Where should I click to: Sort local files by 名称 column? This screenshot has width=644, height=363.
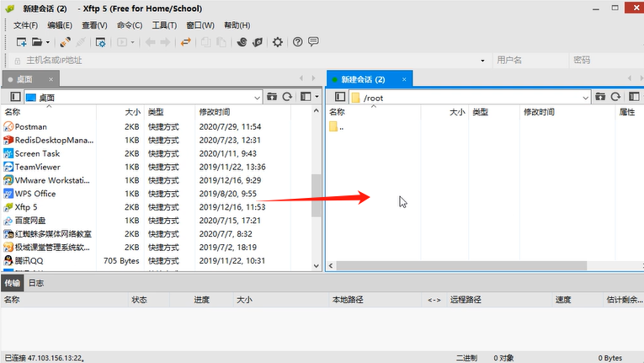point(49,112)
